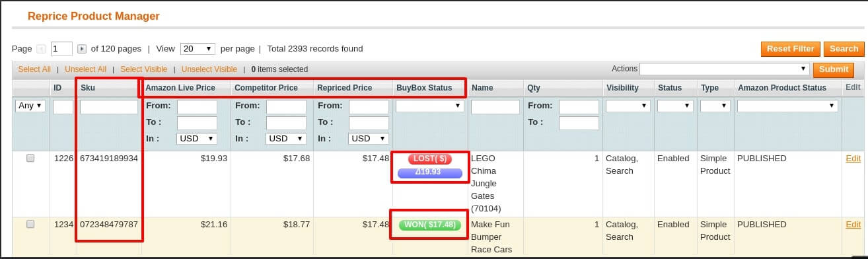The width and height of the screenshot is (868, 259).
Task: Open the Any selection filter dropdown
Action: coord(30,106)
